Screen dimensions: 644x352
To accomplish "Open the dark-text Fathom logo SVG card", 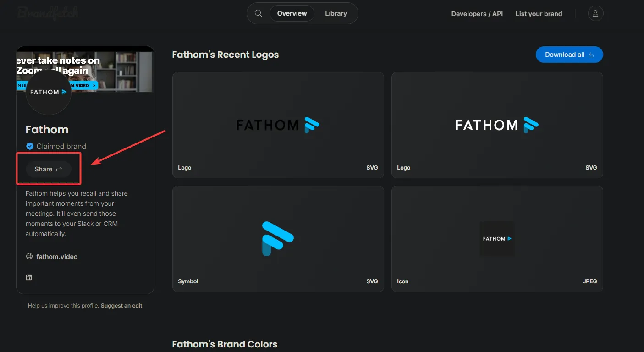I will click(x=278, y=125).
